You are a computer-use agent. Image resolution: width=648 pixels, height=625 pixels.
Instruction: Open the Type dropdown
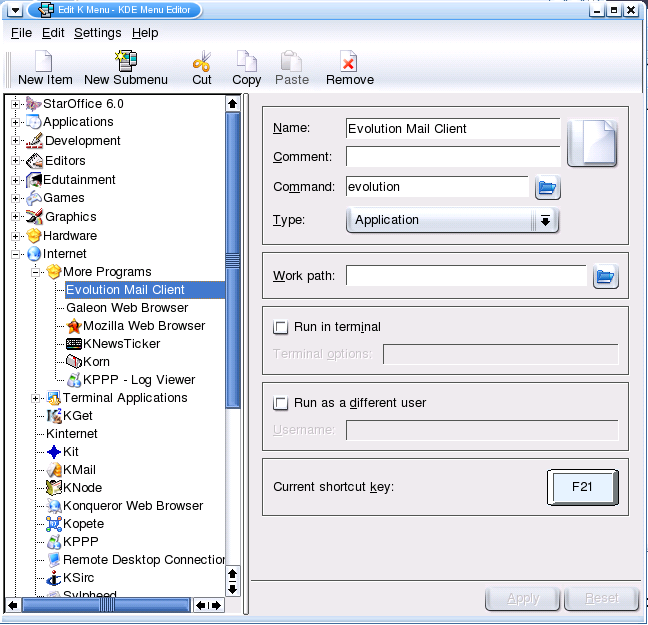[x=451, y=220]
